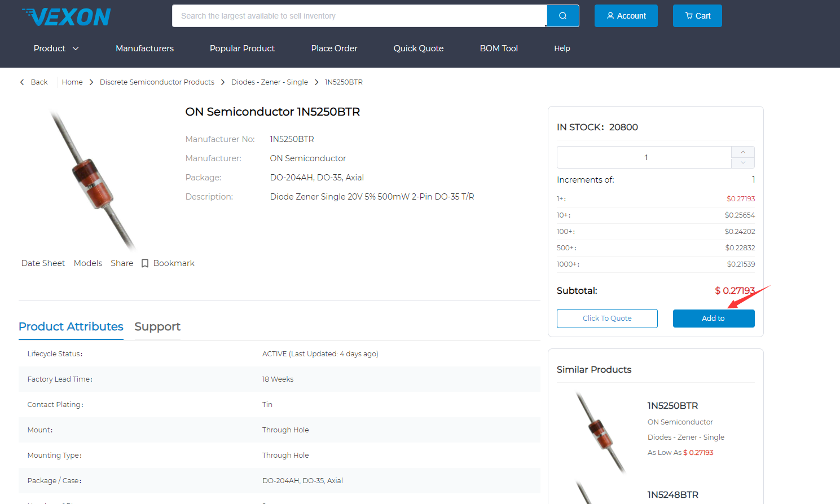Click the Diode Zener description text

point(372,197)
